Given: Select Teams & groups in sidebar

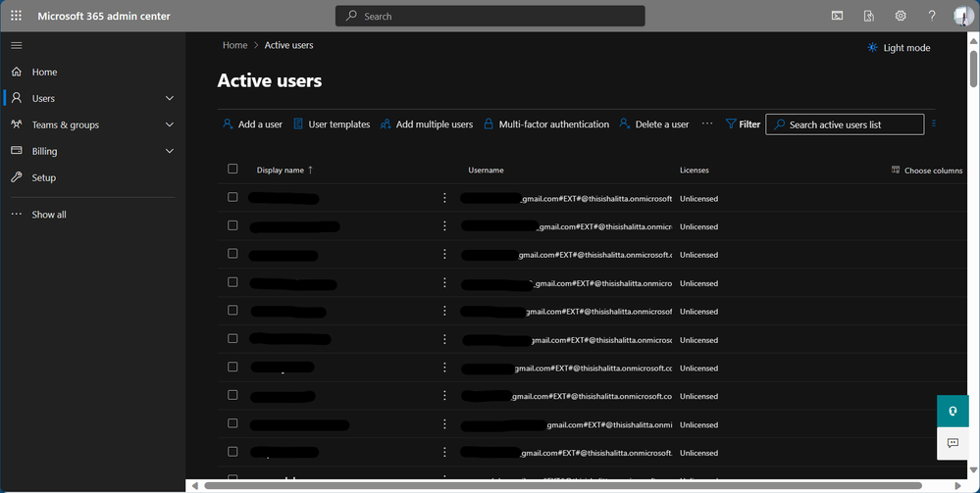Looking at the screenshot, I should [65, 125].
